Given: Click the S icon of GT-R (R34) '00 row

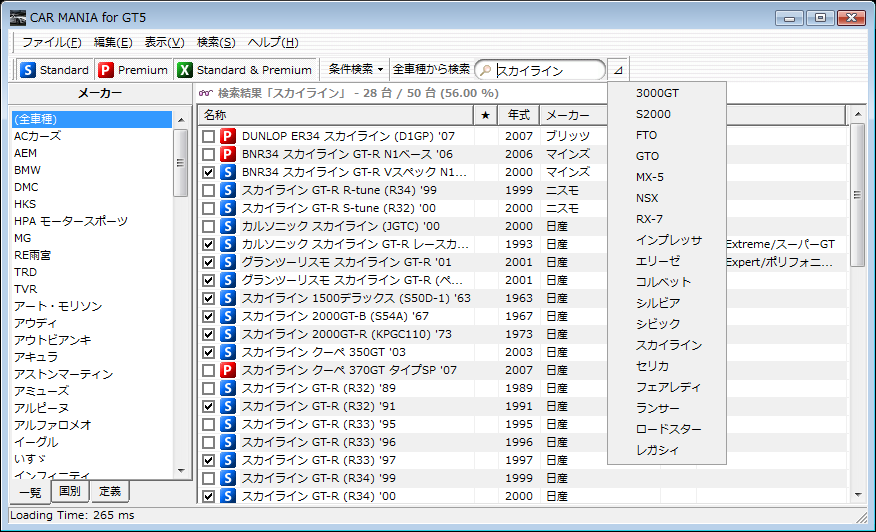Looking at the screenshot, I should point(227,496).
